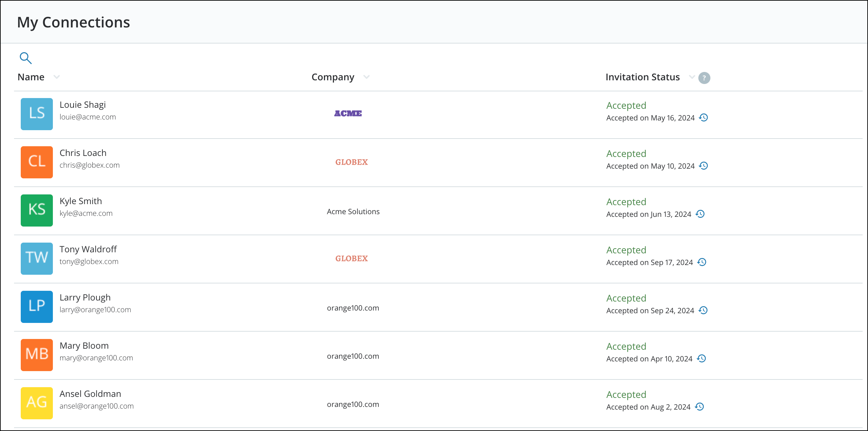Open invitation history for Ansel Goldman
This screenshot has width=868, height=431.
click(699, 407)
